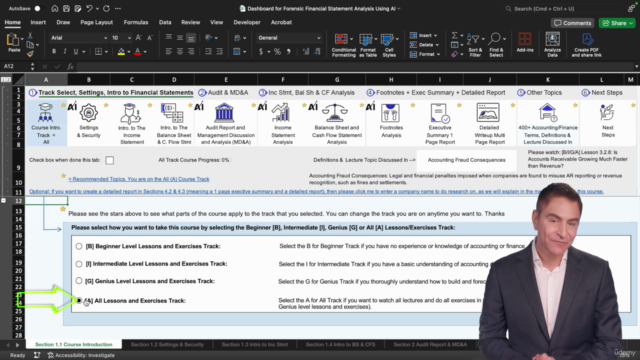Check the 'done this tab' checkbox
Image resolution: width=640 pixels, height=360 pixels.
tap(109, 160)
